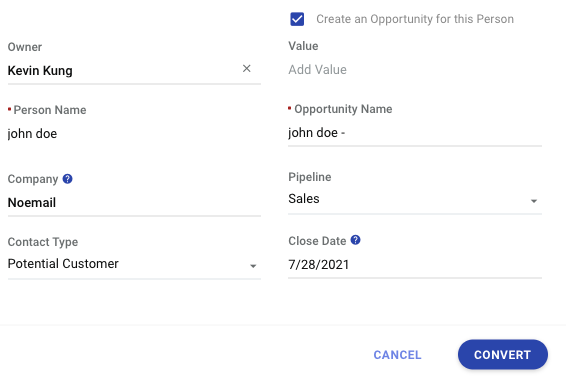Click the Pipeline field label

coord(310,177)
